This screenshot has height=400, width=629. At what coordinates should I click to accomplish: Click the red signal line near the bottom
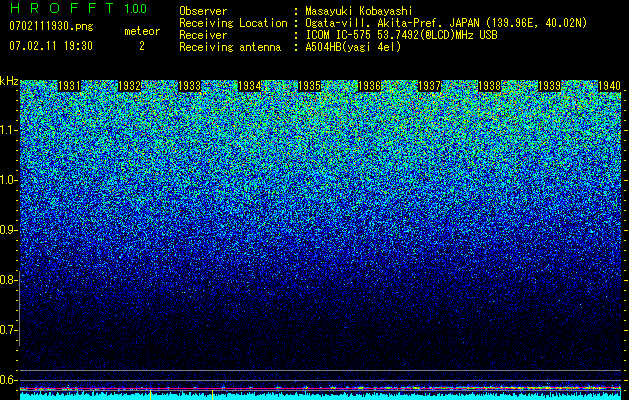tap(321, 389)
